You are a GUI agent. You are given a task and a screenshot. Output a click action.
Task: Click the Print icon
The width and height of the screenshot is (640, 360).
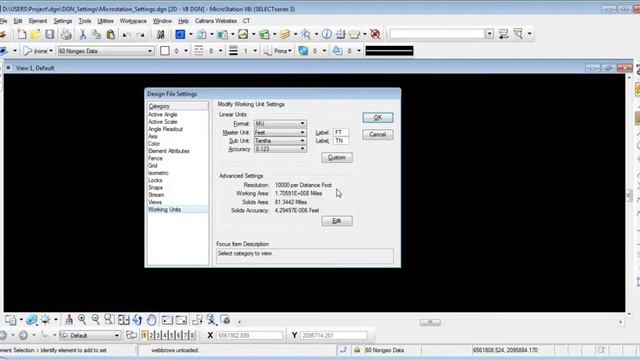[66, 34]
